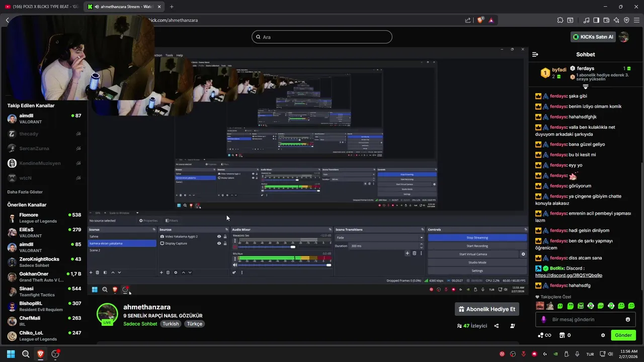Select the ahmethanzara Stream browser tab
The width and height of the screenshot is (644, 362).
(x=124, y=7)
